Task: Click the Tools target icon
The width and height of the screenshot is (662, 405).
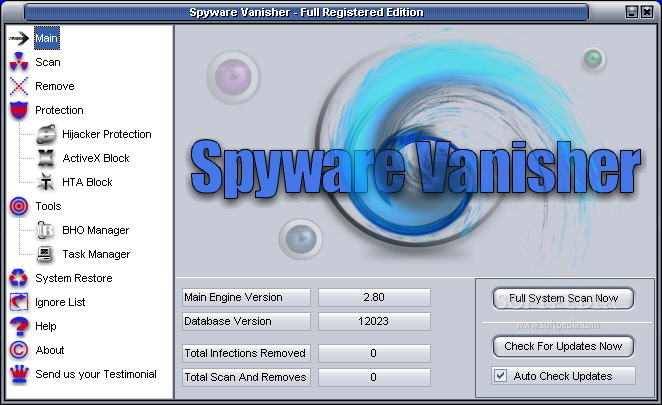Action: (19, 206)
